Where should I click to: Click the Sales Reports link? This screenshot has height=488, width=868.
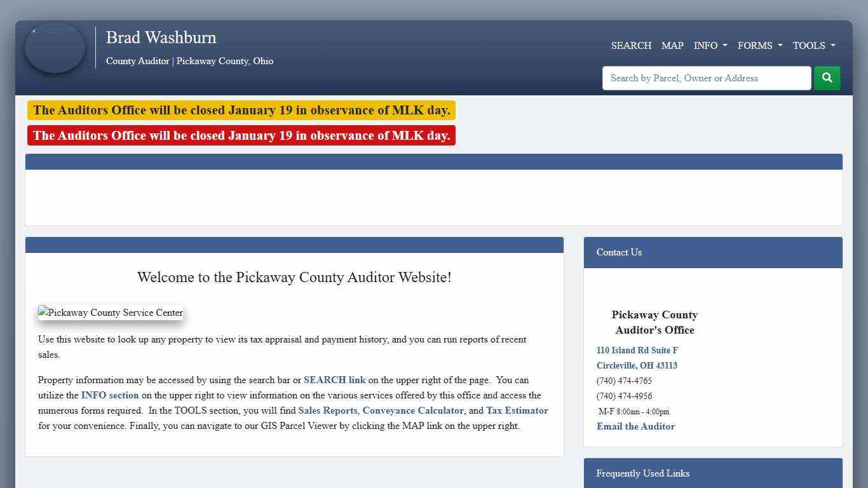point(327,410)
